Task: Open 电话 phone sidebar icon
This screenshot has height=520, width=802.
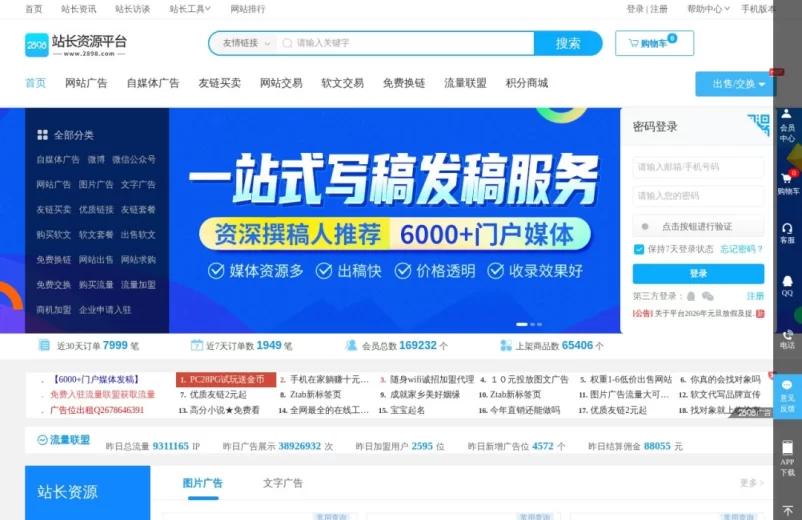Action: click(787, 339)
